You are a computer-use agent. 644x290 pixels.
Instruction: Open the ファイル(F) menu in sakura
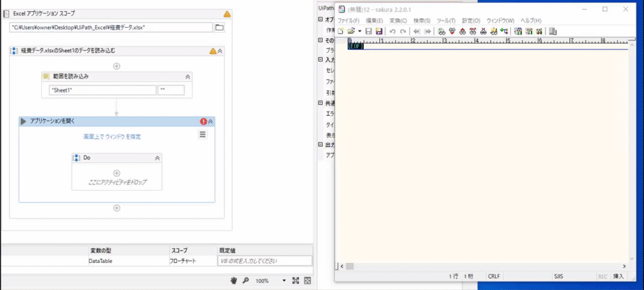click(x=348, y=21)
